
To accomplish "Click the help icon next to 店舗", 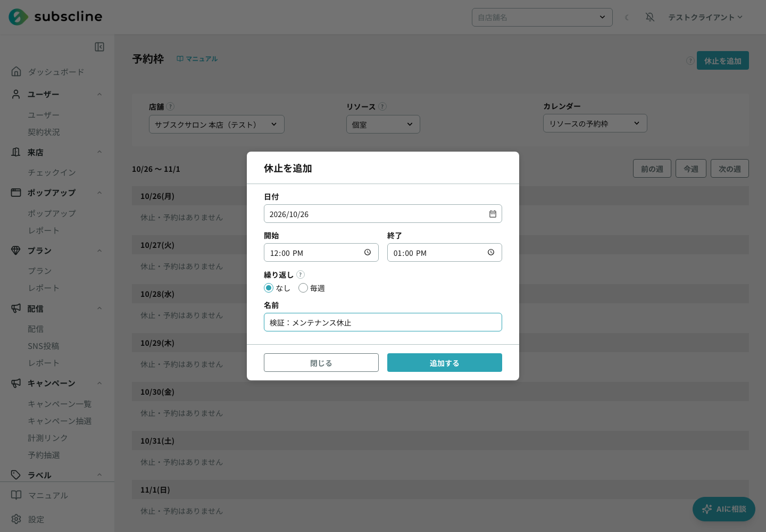I will click(170, 106).
